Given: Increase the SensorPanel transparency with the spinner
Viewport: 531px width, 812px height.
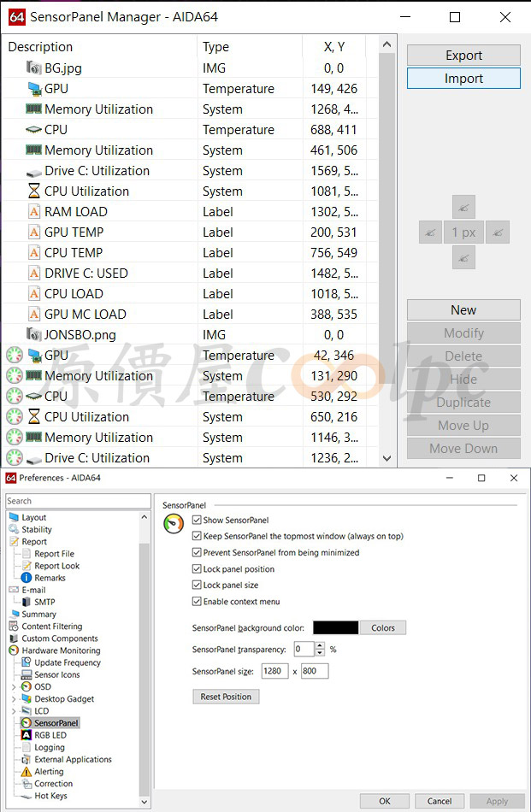Looking at the screenshot, I should coord(320,646).
